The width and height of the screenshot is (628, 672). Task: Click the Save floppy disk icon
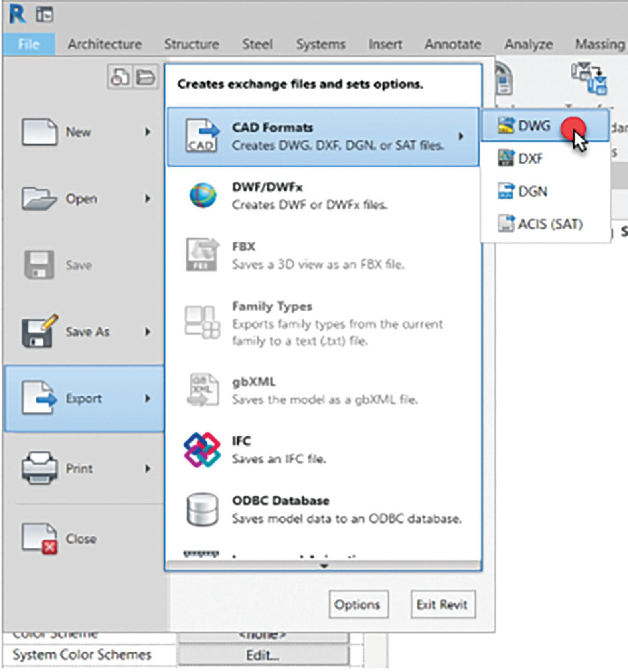[39, 265]
